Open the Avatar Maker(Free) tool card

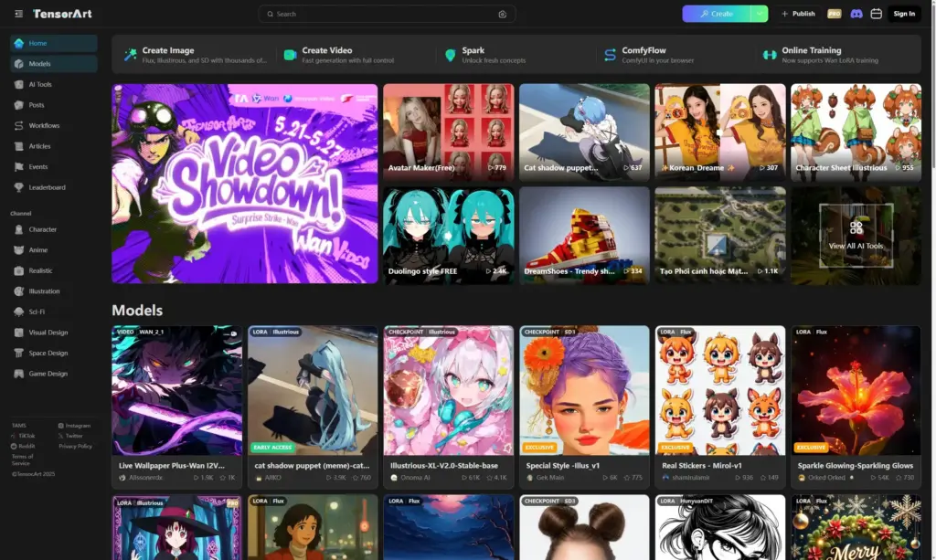pos(448,132)
